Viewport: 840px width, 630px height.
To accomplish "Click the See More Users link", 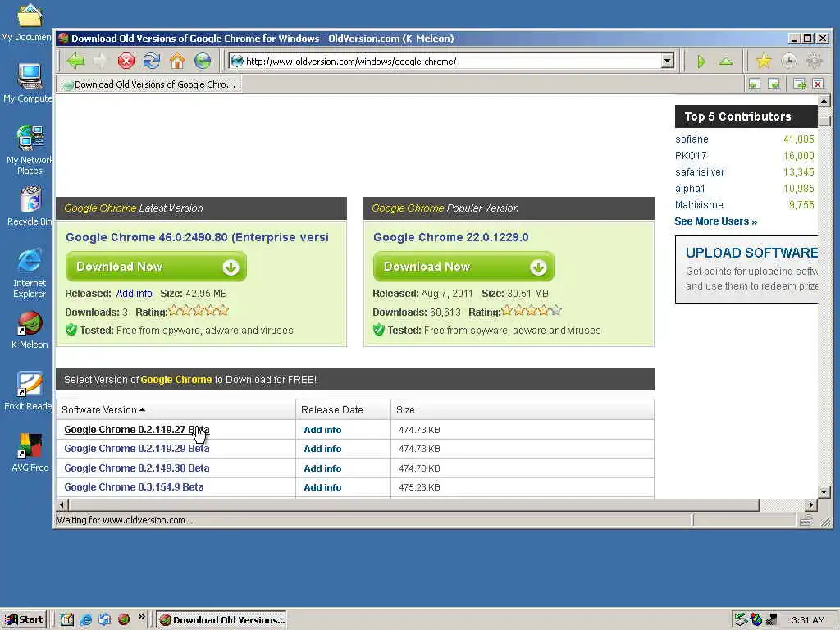I will pyautogui.click(x=715, y=221).
